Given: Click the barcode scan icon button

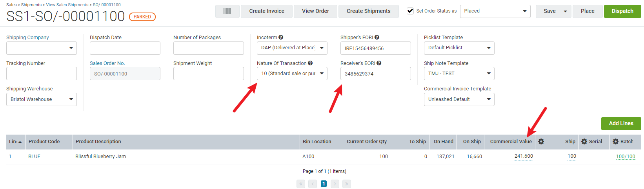Looking at the screenshot, I should click(227, 11).
